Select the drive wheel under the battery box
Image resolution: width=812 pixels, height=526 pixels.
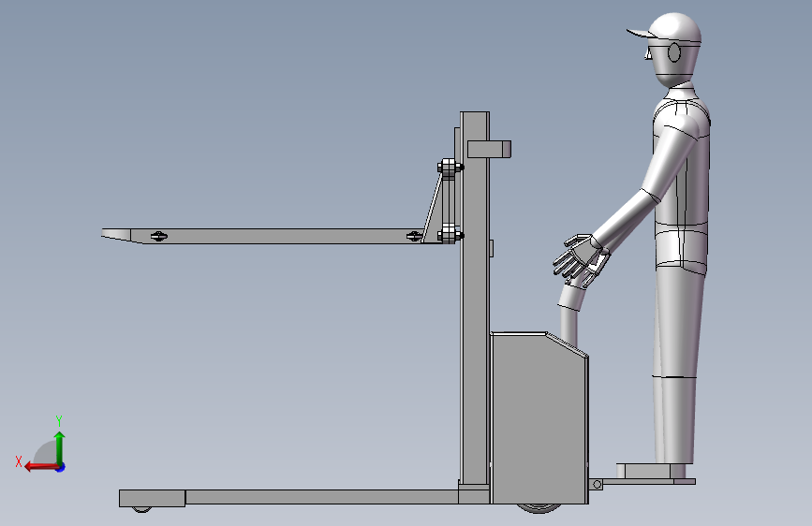point(539,508)
